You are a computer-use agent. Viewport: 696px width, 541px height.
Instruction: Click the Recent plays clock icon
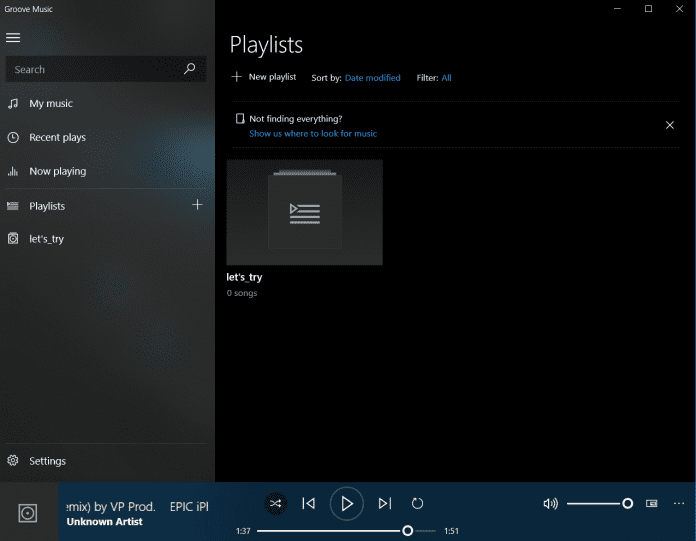click(13, 138)
